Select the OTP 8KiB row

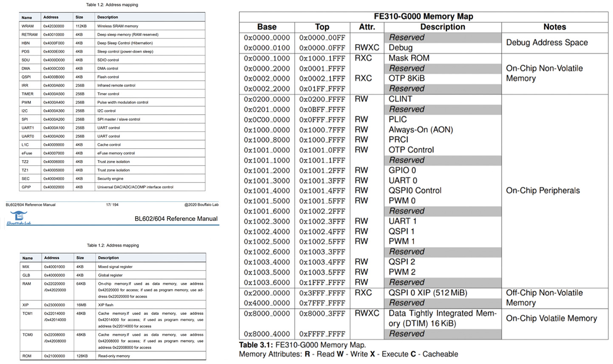click(407, 79)
